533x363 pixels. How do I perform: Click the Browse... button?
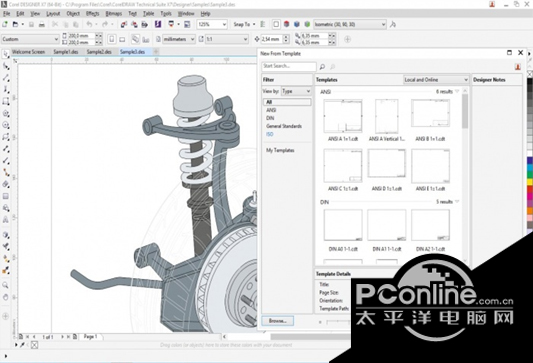click(x=278, y=321)
